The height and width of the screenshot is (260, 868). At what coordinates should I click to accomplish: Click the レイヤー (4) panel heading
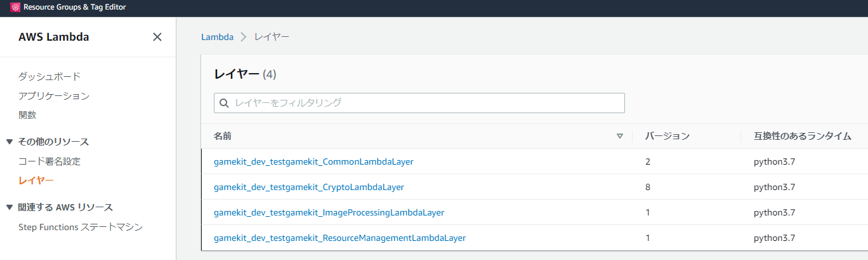tap(245, 74)
